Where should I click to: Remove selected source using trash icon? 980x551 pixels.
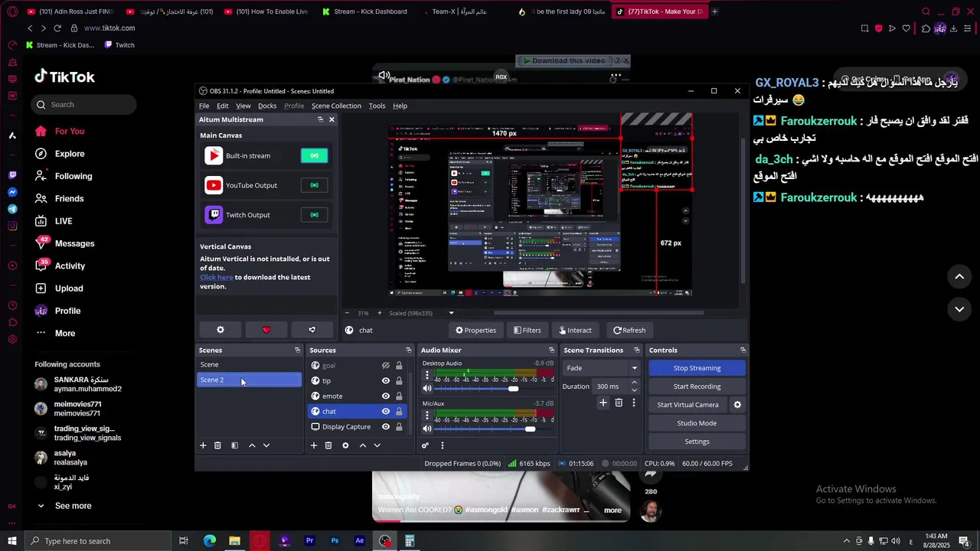(x=328, y=445)
